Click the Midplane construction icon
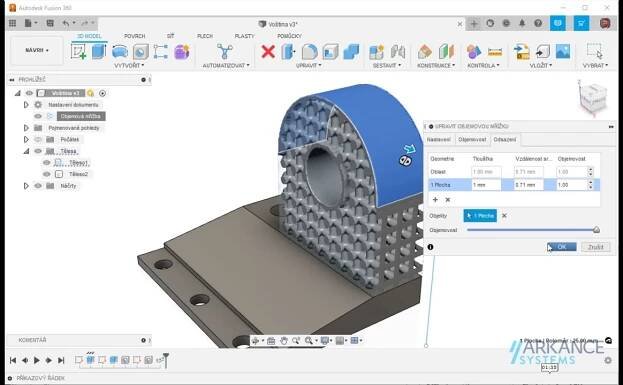Viewport: 623px width, 385px height. (446, 52)
